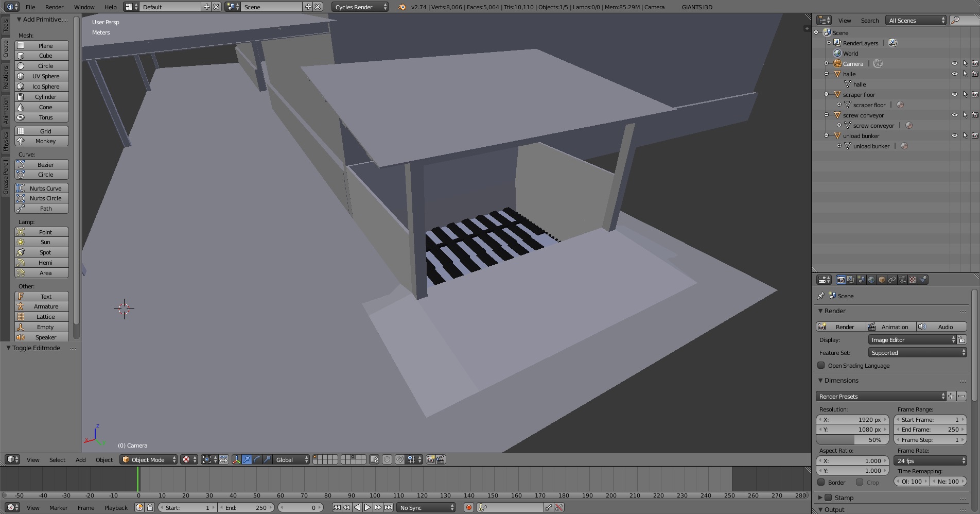980x514 pixels.
Task: Click the snap magnet icon in the 3D view header
Action: (399, 459)
